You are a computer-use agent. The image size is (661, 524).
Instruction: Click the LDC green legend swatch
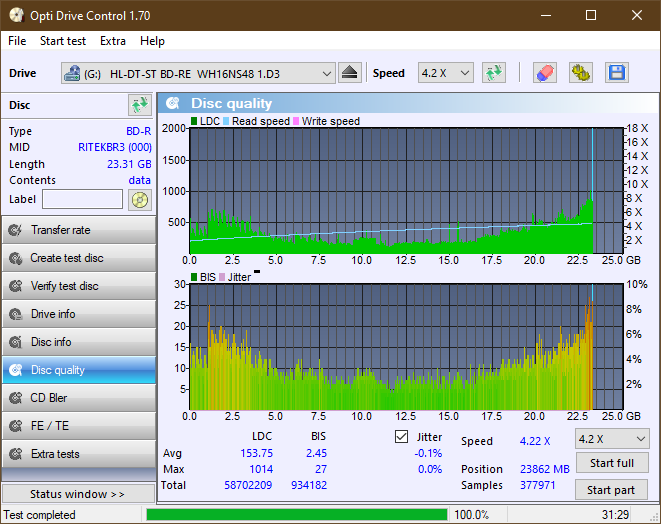pos(194,121)
